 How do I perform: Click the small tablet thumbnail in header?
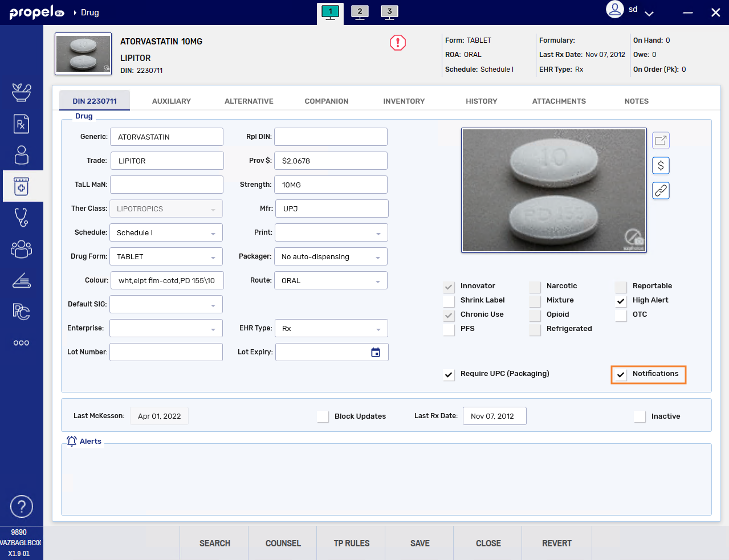[83, 54]
